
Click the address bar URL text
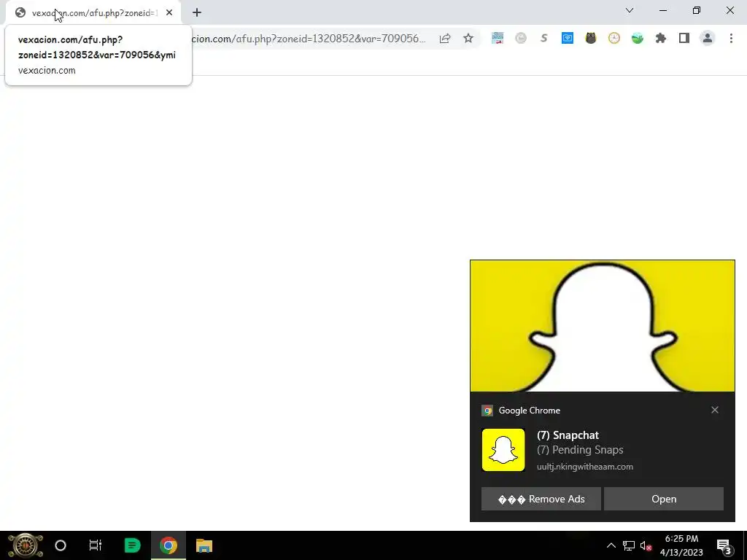[309, 39]
